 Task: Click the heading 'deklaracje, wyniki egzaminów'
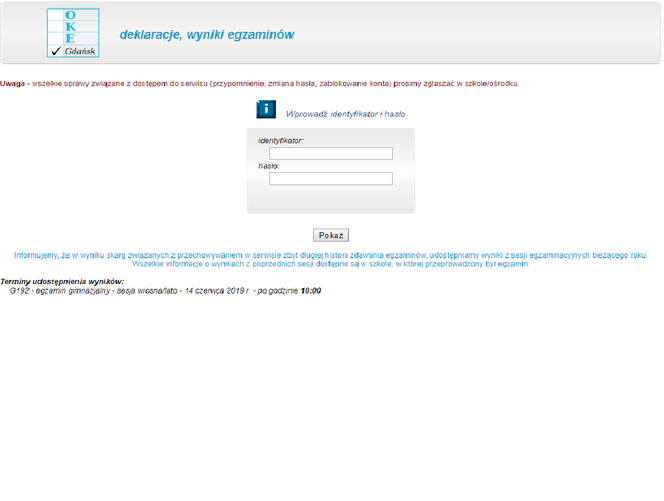point(207,35)
